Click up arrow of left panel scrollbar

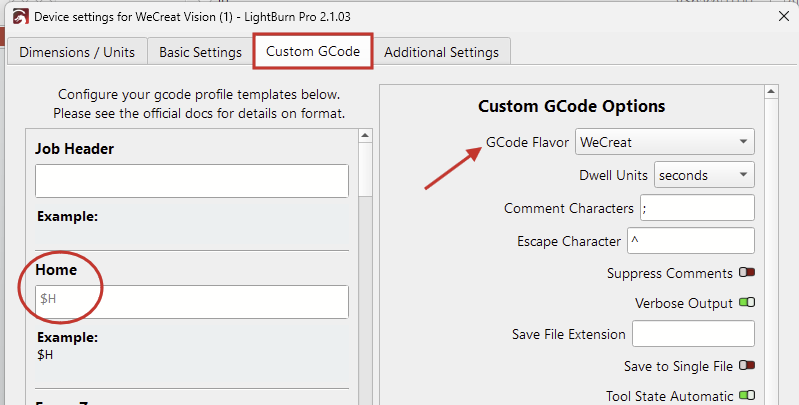[x=364, y=136]
